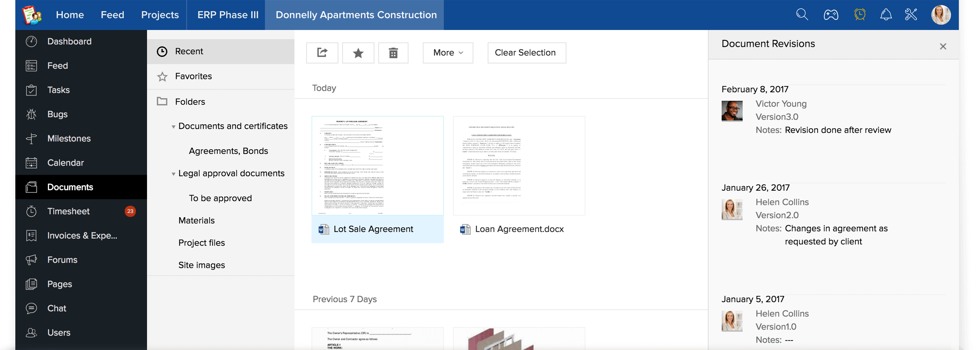
Task: Collapse Documents and certificates folder
Action: 173,127
